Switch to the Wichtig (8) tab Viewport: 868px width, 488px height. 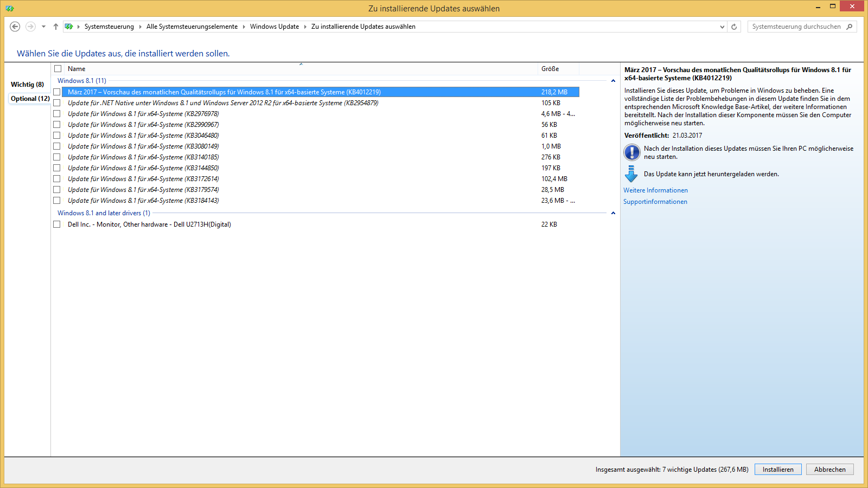pos(27,85)
